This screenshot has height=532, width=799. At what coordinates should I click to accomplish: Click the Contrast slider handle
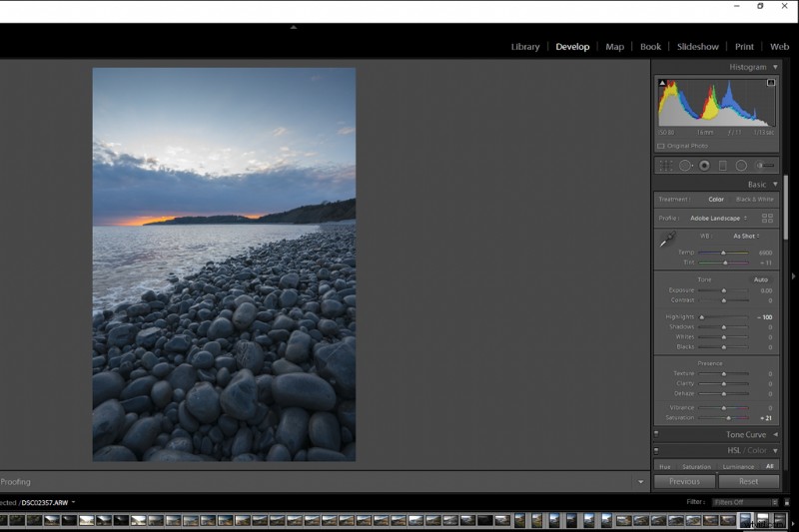point(723,300)
